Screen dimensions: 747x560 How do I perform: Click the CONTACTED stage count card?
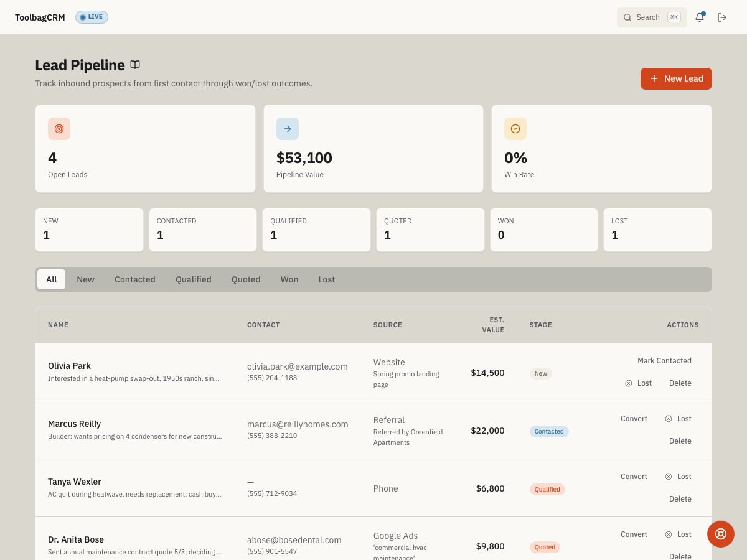pyautogui.click(x=203, y=230)
